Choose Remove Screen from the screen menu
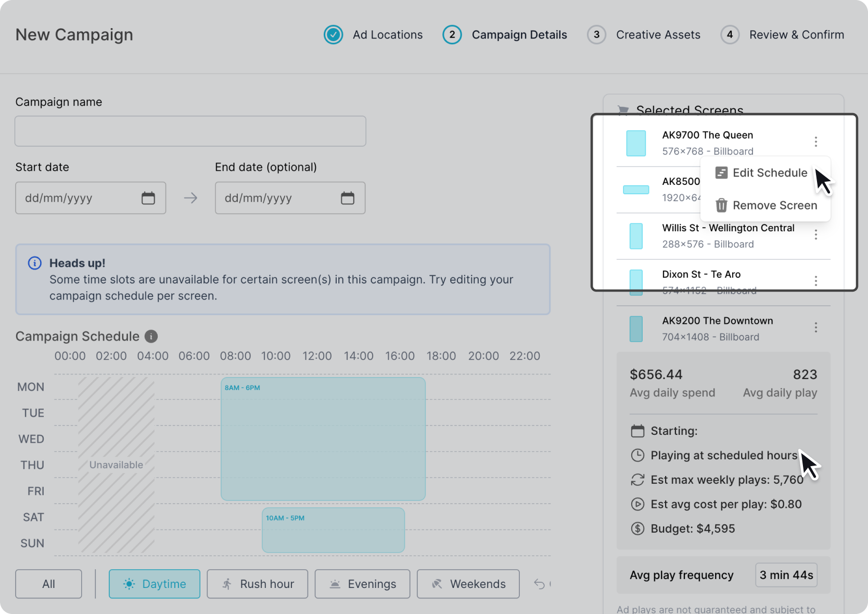The width and height of the screenshot is (868, 614). coord(765,205)
